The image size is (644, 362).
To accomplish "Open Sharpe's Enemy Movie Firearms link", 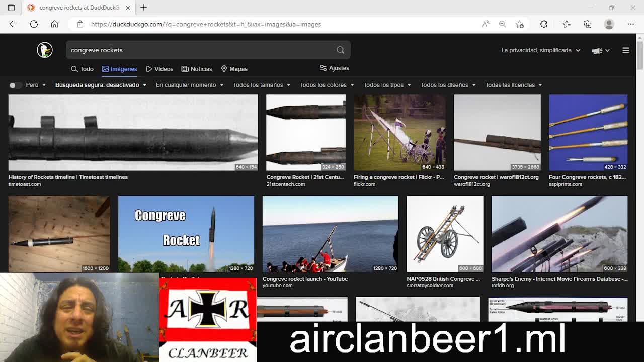I will (x=559, y=279).
